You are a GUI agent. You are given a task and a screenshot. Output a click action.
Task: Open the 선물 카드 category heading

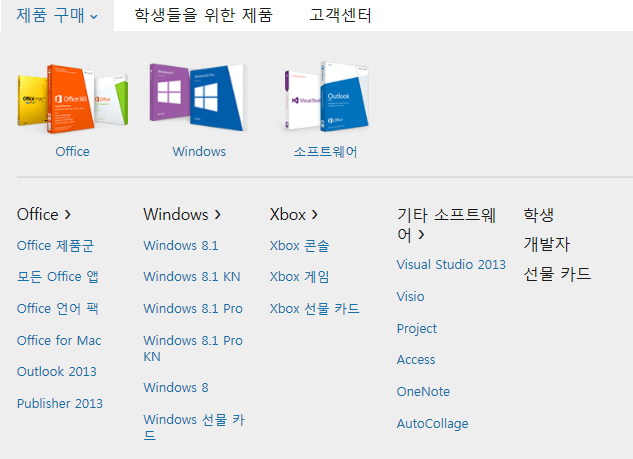(x=557, y=274)
